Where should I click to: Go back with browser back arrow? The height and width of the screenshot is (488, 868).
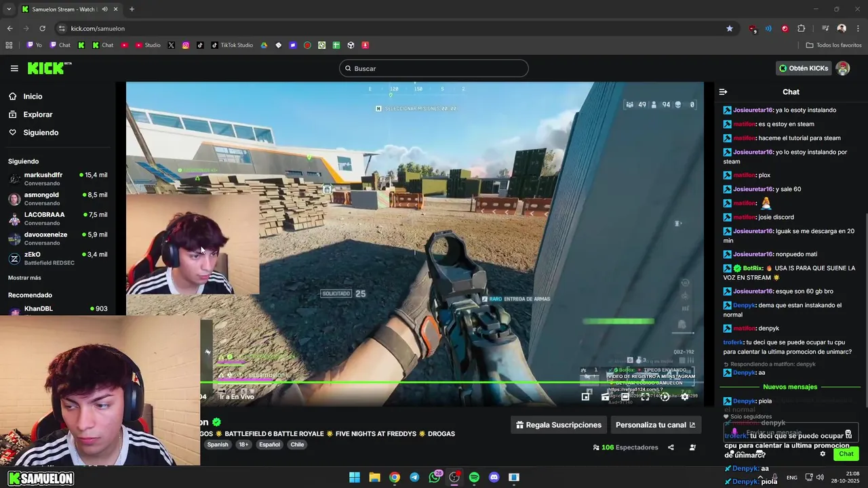pyautogui.click(x=9, y=28)
